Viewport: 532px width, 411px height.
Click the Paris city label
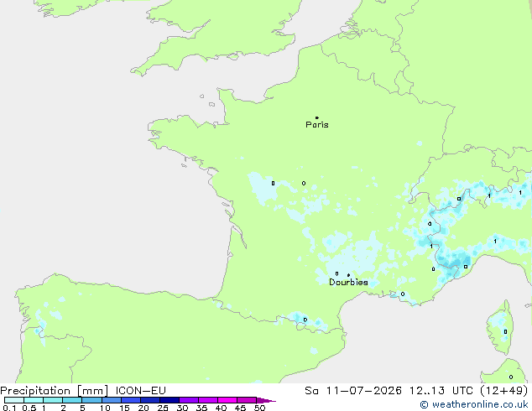click(317, 125)
